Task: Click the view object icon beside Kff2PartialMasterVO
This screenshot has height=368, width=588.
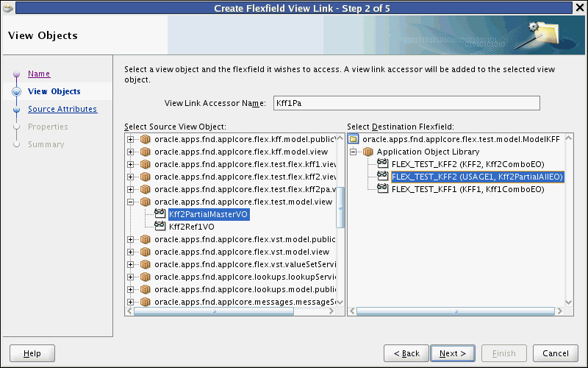Action: point(160,213)
